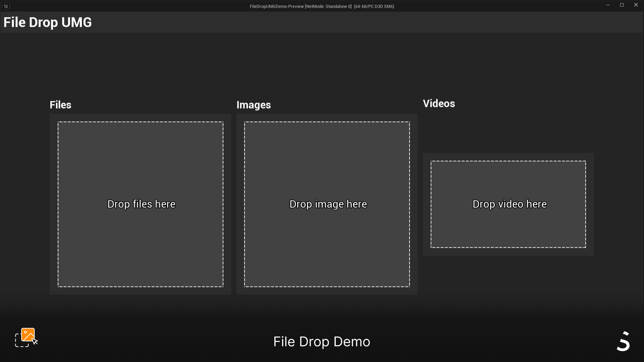
Task: Click the 'Drop files here' label text
Action: tap(141, 204)
